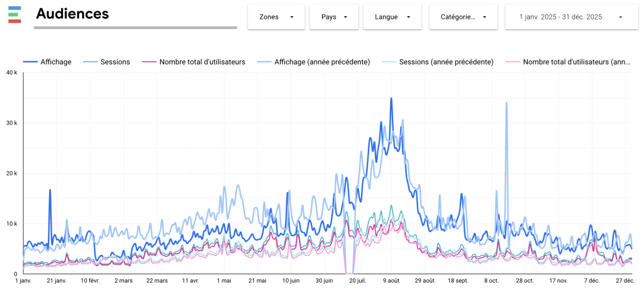Click the gray bar under Audiences title
Image resolution: width=644 pixels, height=292 pixels.
tap(135, 28)
